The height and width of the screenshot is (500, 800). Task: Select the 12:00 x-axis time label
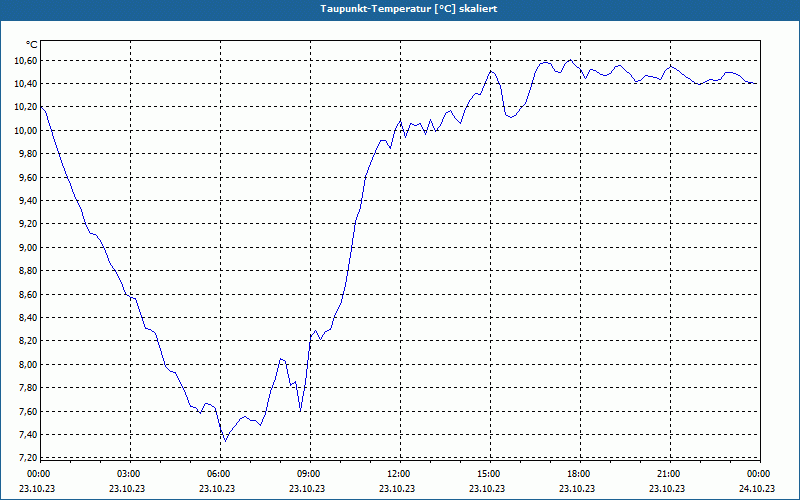(x=400, y=474)
